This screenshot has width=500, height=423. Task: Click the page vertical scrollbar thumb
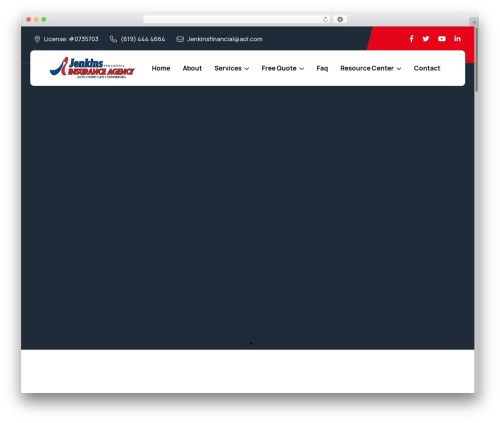(476, 59)
